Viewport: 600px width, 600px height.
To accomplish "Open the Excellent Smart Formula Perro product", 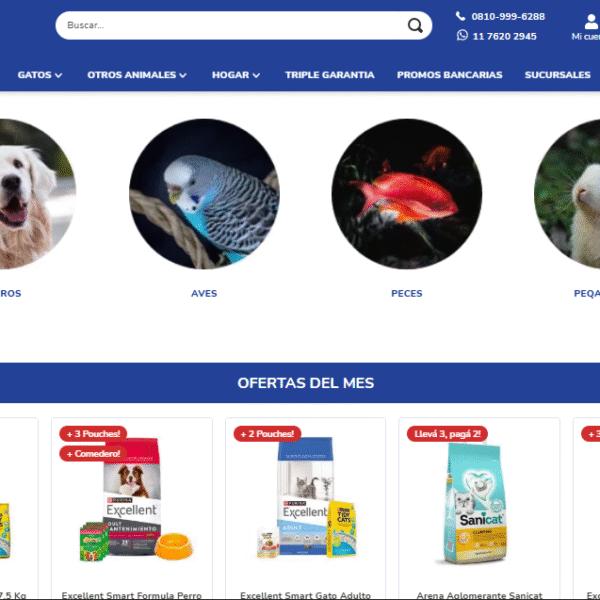I will tap(132, 509).
